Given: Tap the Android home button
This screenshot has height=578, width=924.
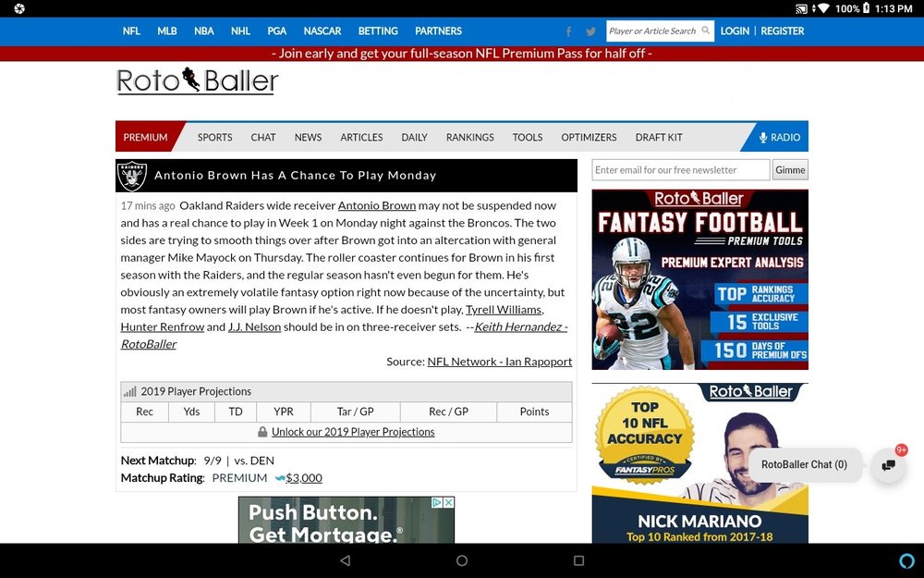Looking at the screenshot, I should [462, 560].
